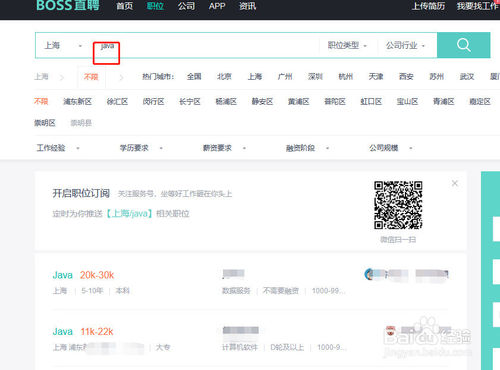Filter by district 长宁区

[190, 101]
